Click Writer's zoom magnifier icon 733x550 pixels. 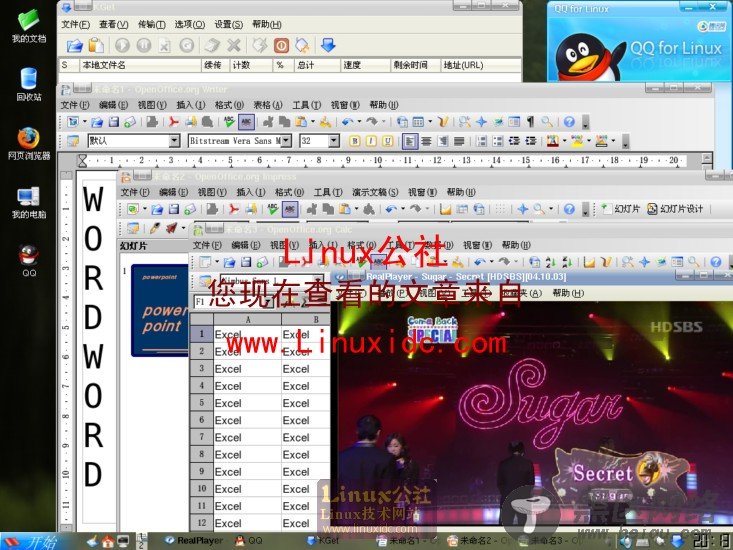click(x=546, y=122)
